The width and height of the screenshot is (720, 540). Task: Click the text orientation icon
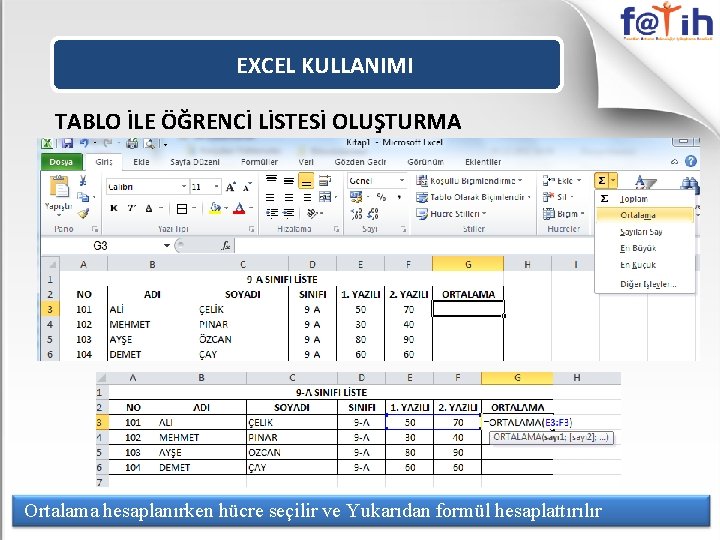(x=313, y=214)
